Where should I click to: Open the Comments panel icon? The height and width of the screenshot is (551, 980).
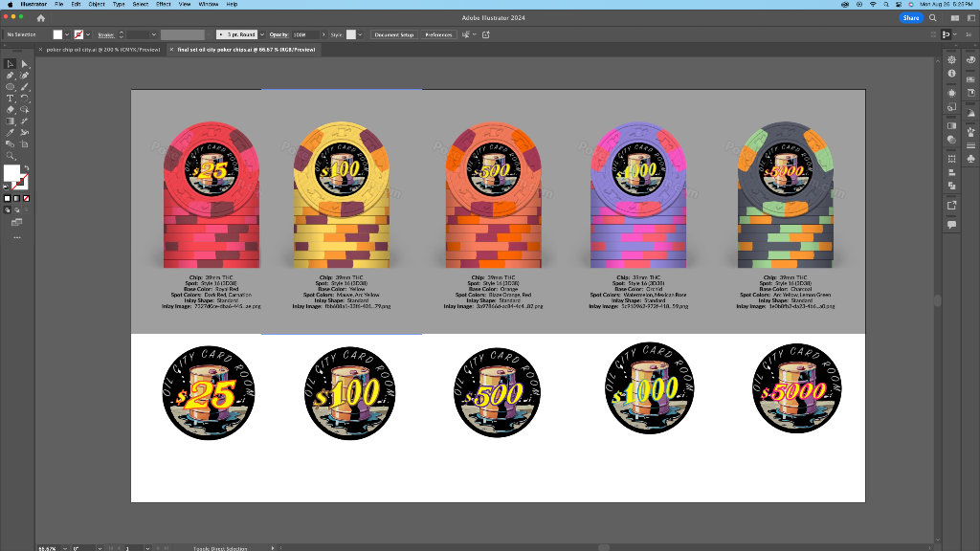pyautogui.click(x=952, y=224)
